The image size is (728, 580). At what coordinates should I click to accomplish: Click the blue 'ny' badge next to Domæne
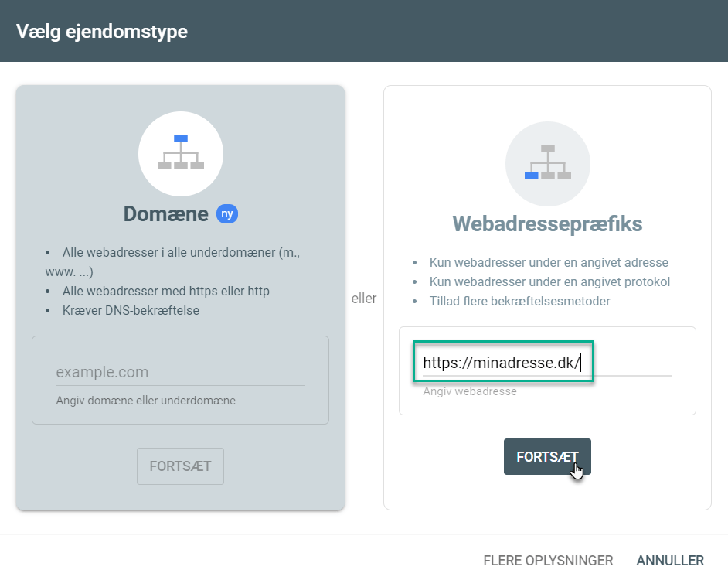pos(226,213)
